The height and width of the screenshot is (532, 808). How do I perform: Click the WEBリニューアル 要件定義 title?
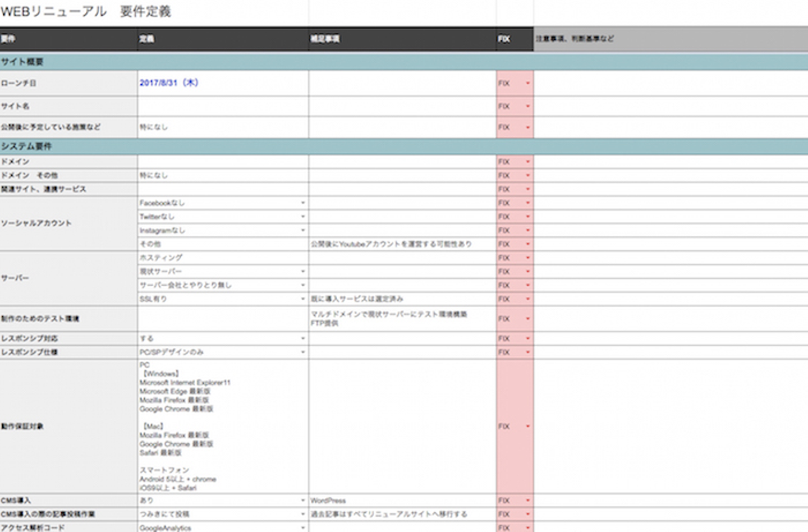point(86,12)
